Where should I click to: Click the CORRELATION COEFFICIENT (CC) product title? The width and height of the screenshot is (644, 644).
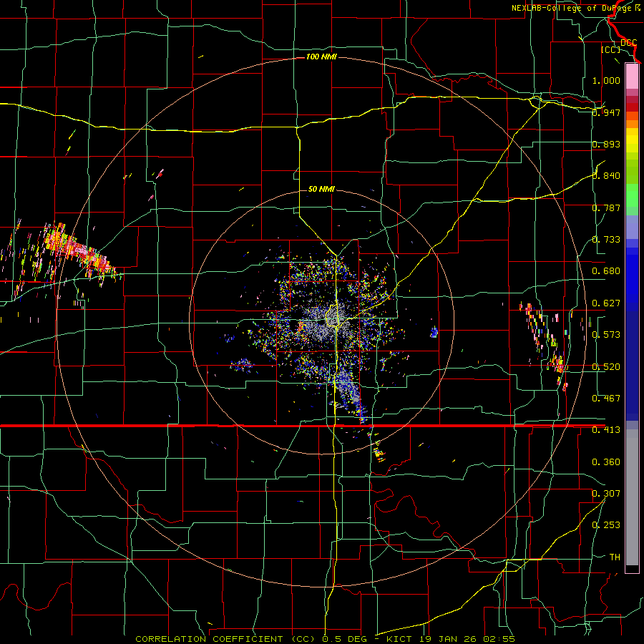coord(225,639)
